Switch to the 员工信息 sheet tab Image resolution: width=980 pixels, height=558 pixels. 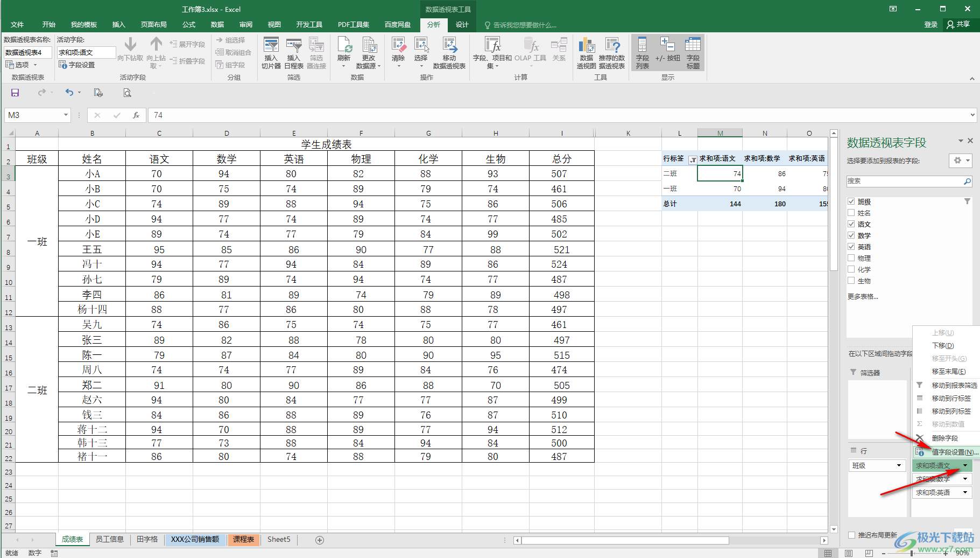pos(110,539)
